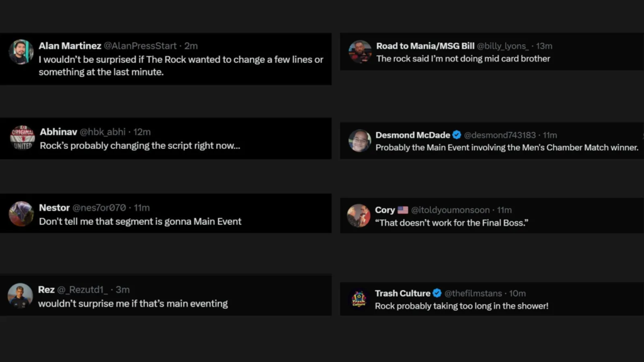Click Nestor's profile avatar
This screenshot has width=644, height=362.
(21, 214)
